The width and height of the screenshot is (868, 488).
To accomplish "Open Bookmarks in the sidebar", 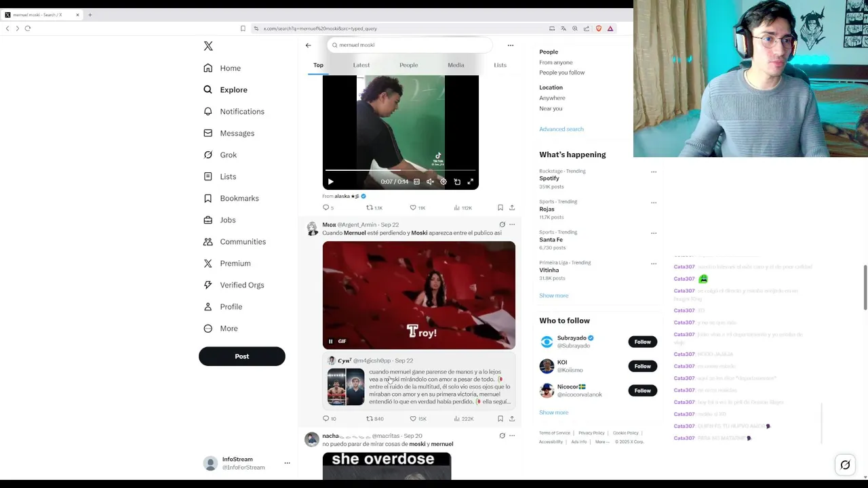I will (x=231, y=198).
